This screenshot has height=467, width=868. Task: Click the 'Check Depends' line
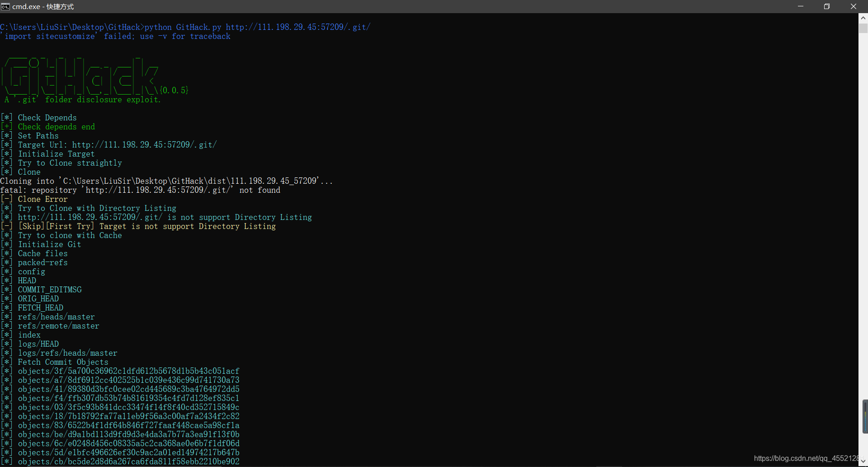[38, 118]
